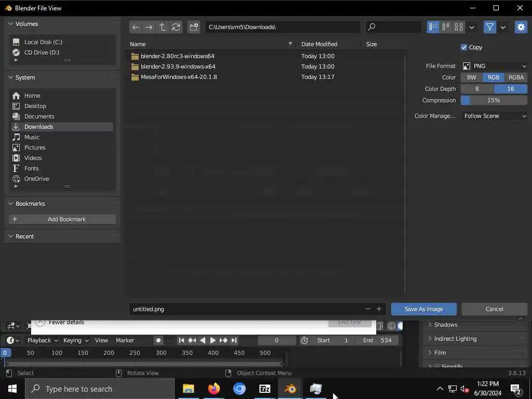Go to Fonts folder
This screenshot has height=399, width=532.
tap(62, 168)
